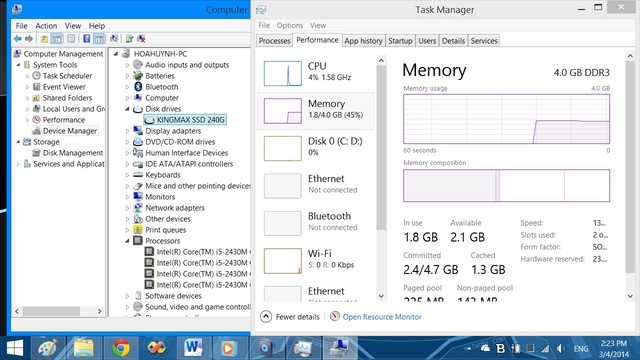Open the Action menu
The image size is (640, 360).
click(46, 26)
